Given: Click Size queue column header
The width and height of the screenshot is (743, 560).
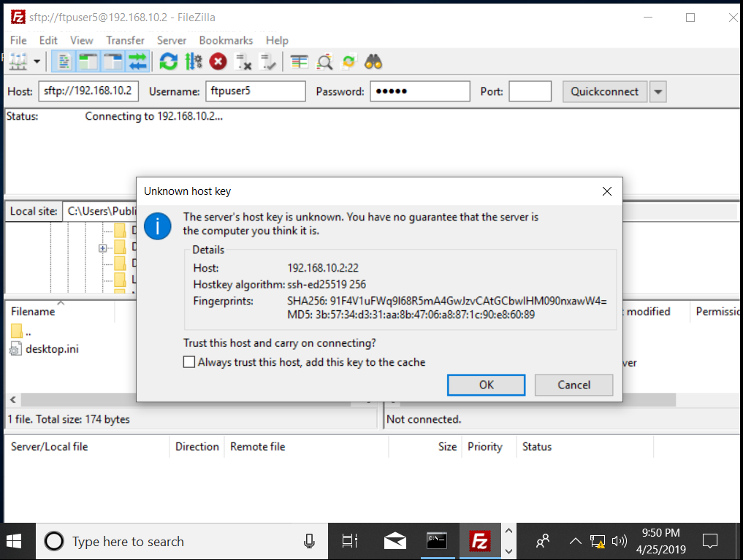Looking at the screenshot, I should 447,446.
